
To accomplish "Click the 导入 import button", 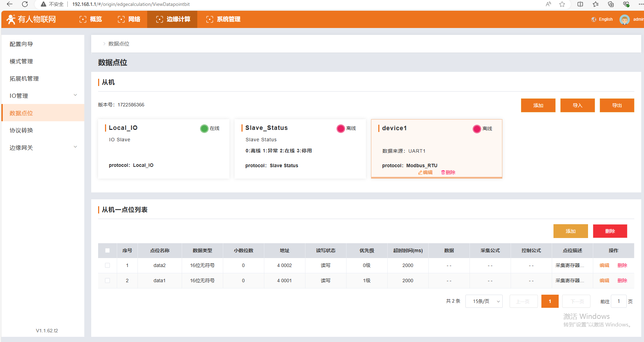I will pyautogui.click(x=577, y=105).
